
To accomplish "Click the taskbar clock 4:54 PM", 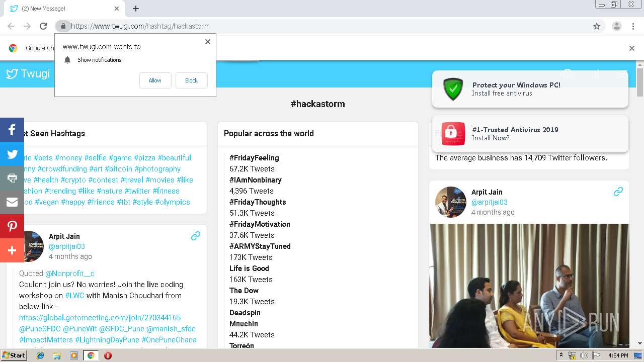I will point(618,355).
